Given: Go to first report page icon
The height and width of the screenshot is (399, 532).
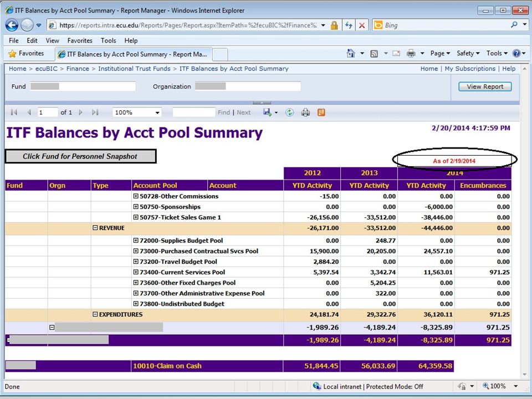Looking at the screenshot, I should [14, 112].
